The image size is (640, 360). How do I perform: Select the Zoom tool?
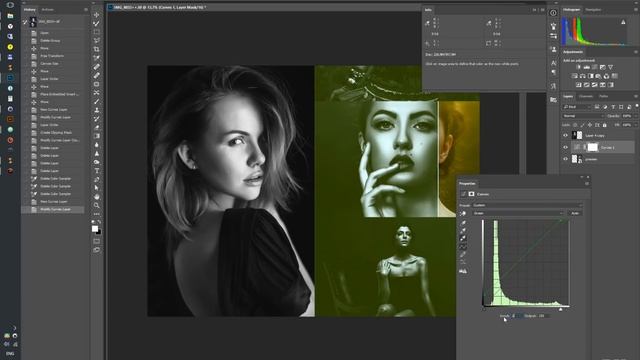pyautogui.click(x=97, y=205)
